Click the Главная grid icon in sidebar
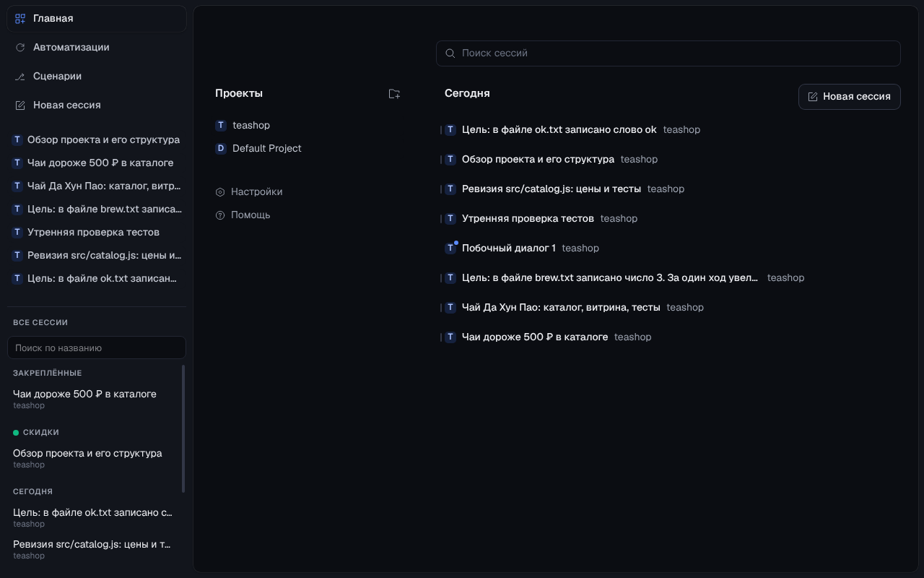 [x=20, y=19]
